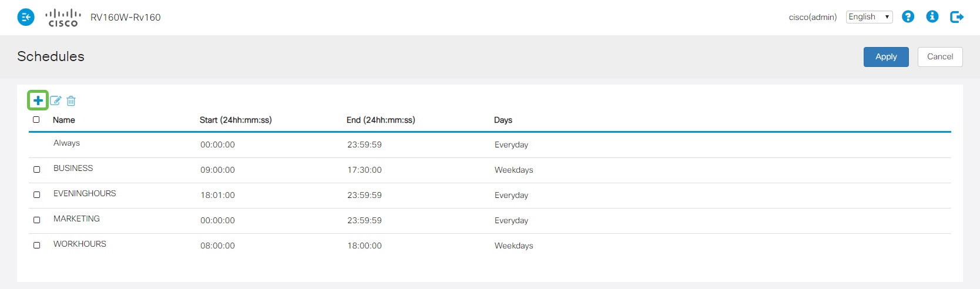Click the cisco(admin) user label
This screenshot has width=980, height=289.
813,18
